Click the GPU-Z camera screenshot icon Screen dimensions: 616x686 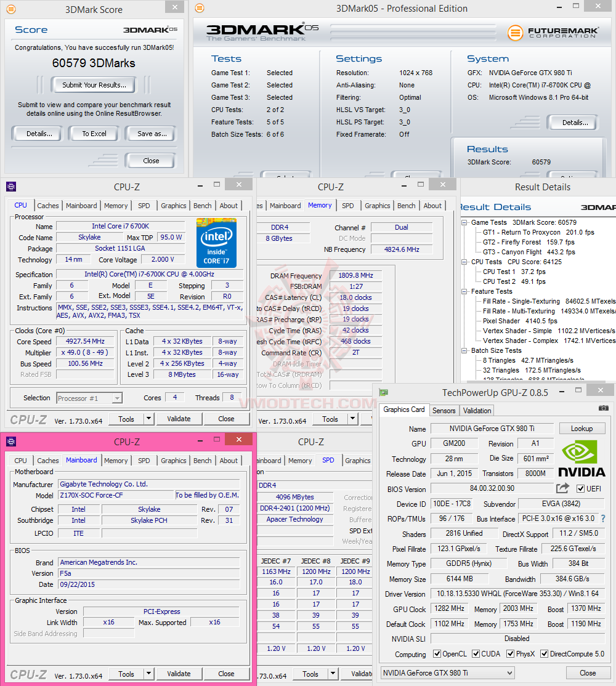pos(603,408)
